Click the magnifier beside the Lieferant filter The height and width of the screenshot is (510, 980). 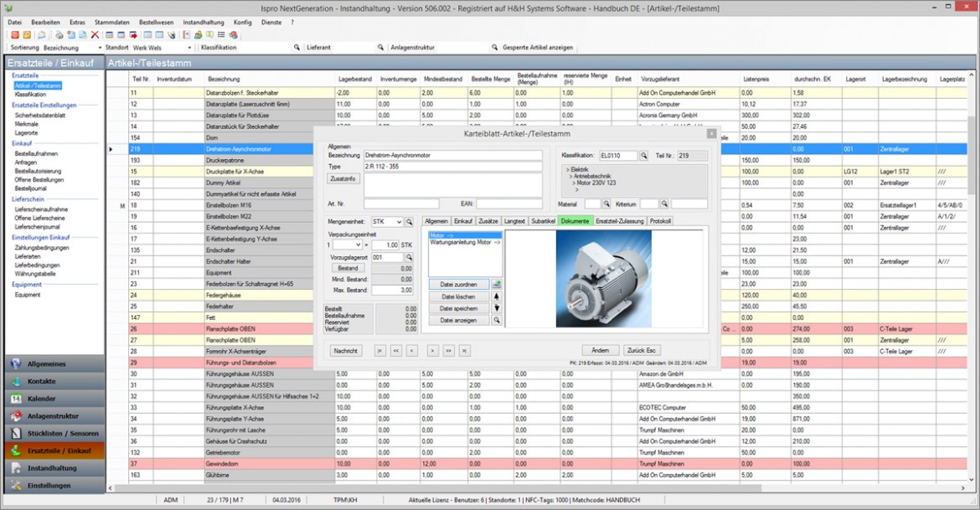tap(380, 47)
